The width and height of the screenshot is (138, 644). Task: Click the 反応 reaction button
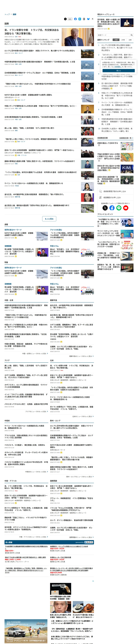pyautogui.click(x=70, y=19)
